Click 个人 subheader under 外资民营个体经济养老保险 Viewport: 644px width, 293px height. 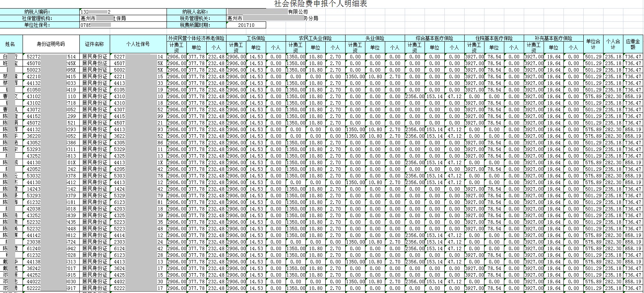pos(216,47)
